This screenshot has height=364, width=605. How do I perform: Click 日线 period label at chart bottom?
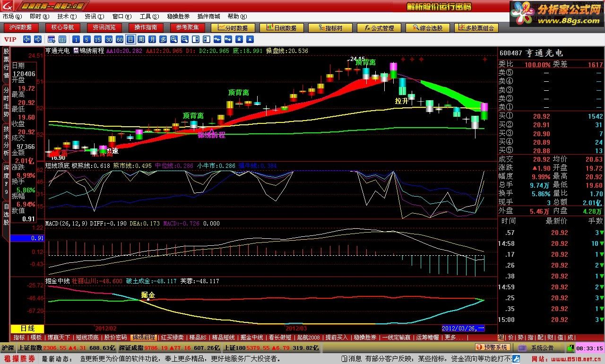27,328
